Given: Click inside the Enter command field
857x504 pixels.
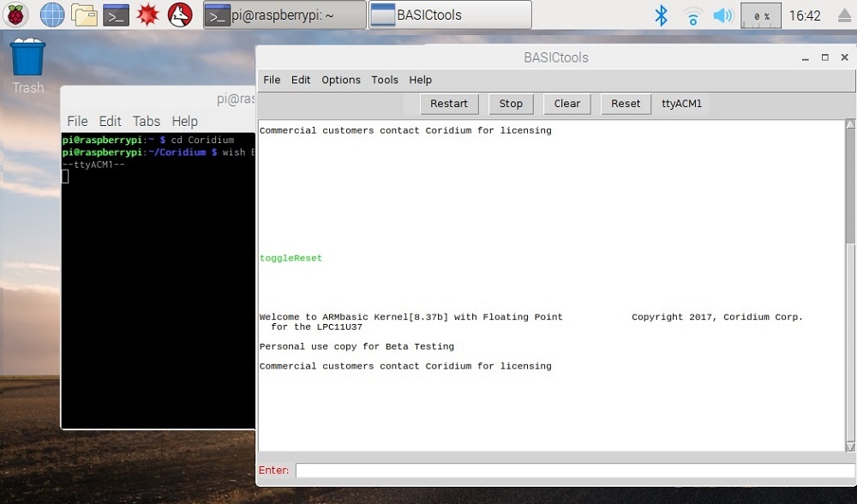Looking at the screenshot, I should tap(570, 470).
